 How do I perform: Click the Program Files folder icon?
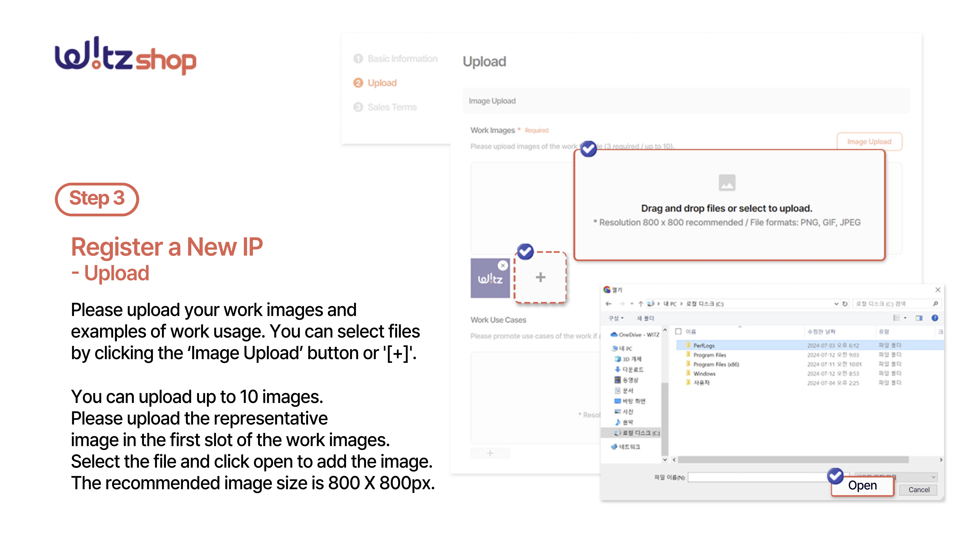point(688,354)
